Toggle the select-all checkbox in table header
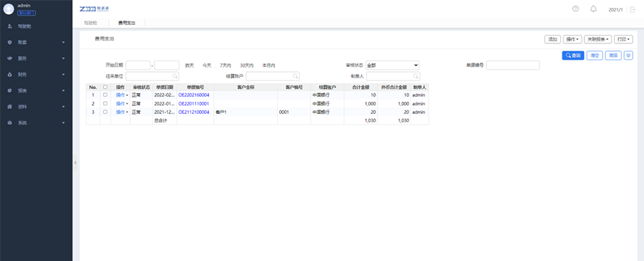644x261 pixels. [105, 87]
